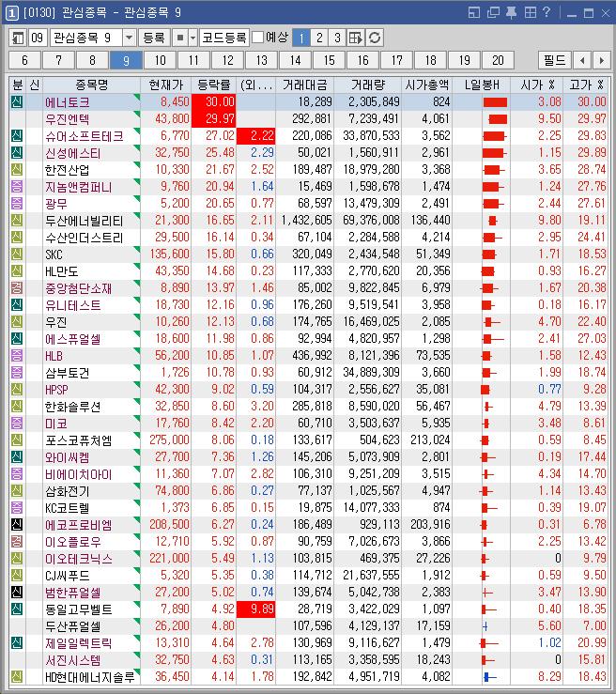Open the dropdown arrow next to square button
The image size is (616, 694).
192,38
